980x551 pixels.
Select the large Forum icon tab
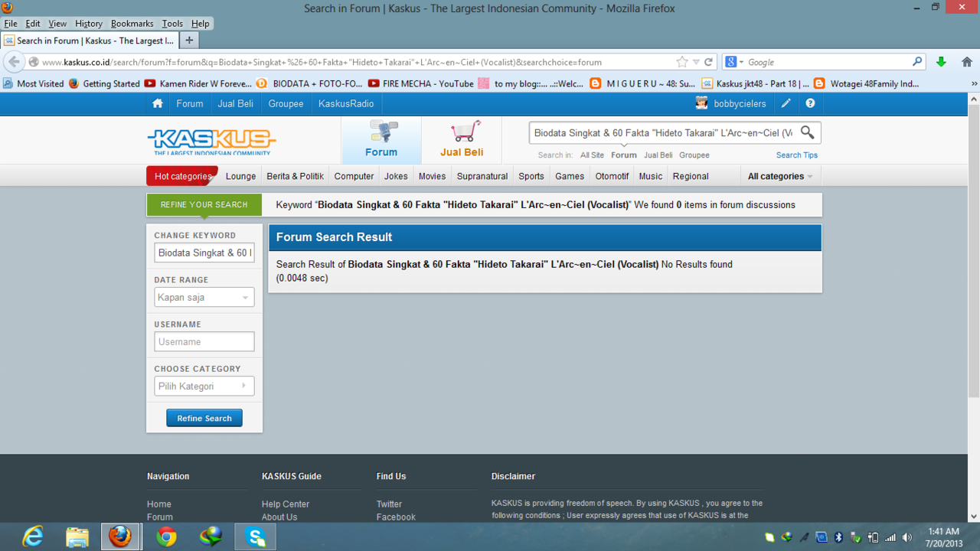381,139
